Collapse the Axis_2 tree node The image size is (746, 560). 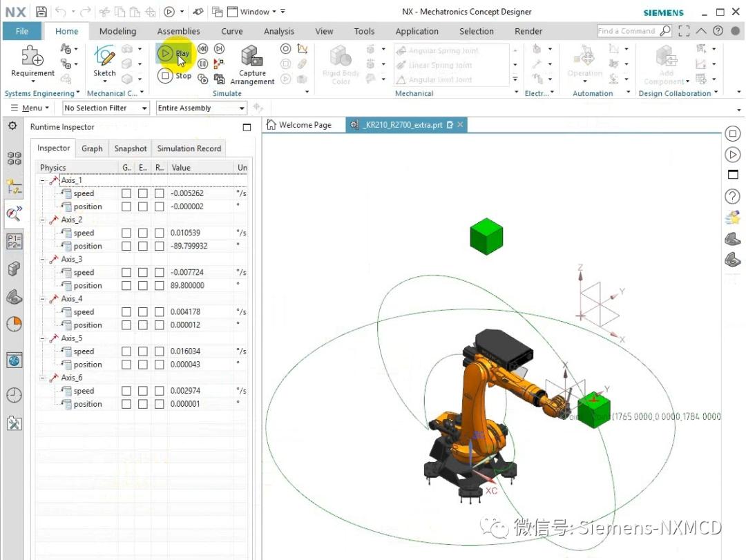(43, 220)
